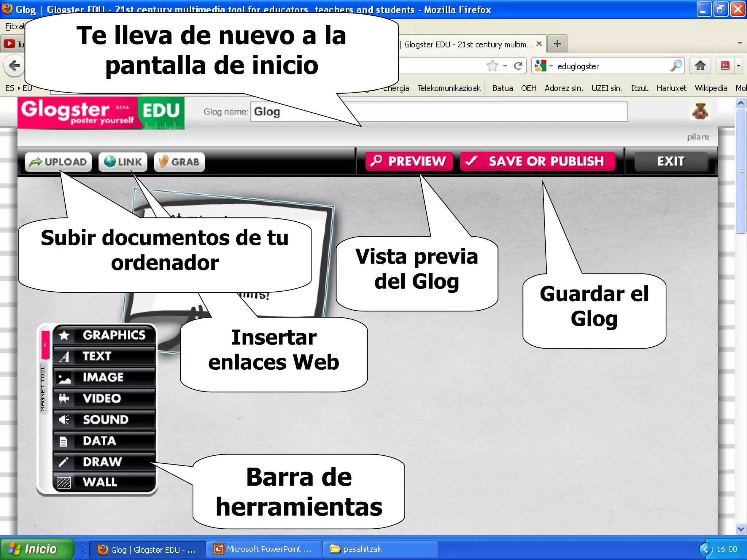The width and height of the screenshot is (747, 560).
Task: Open the Draw tool
Action: (104, 462)
